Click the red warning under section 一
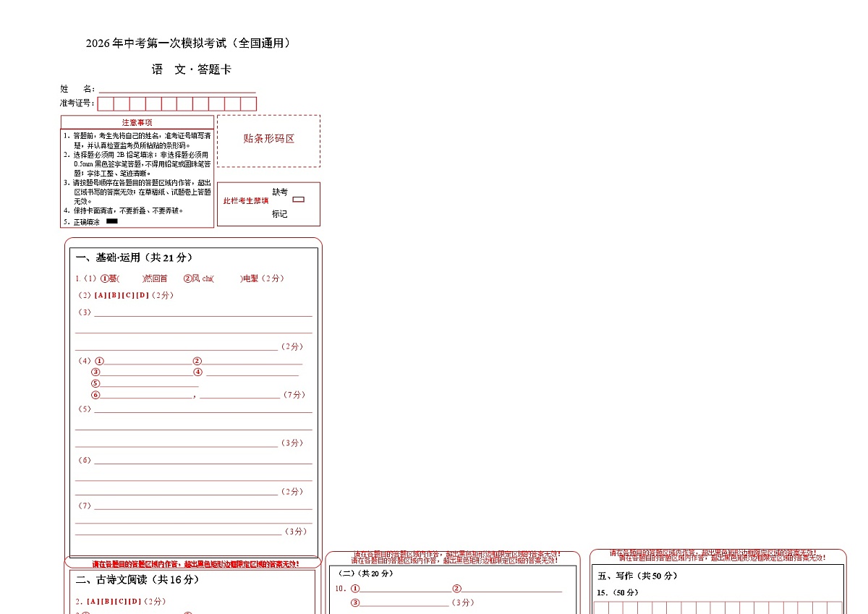This screenshot has height=614, width=868. pos(195,563)
